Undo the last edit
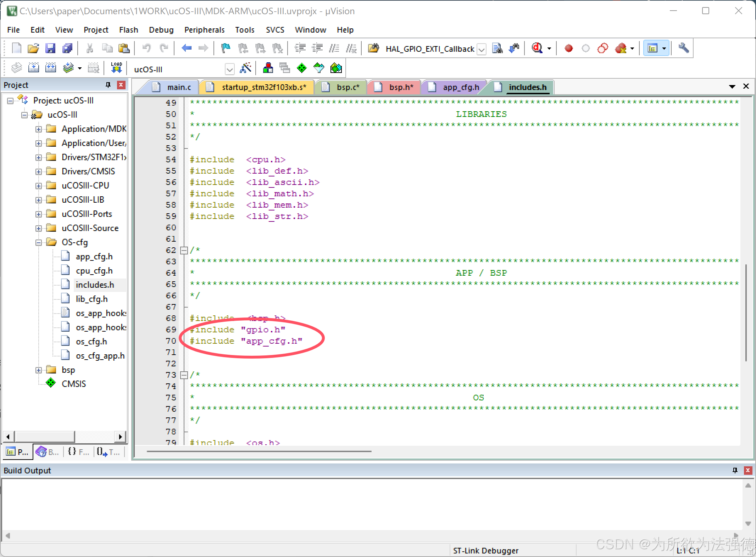Screen dimensions: 756x557 pyautogui.click(x=147, y=48)
